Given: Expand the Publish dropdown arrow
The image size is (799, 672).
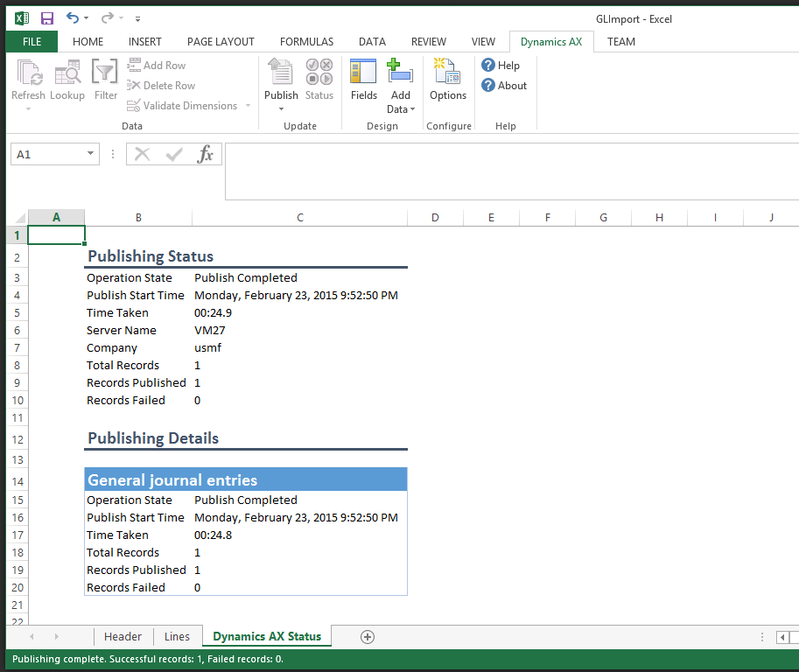Looking at the screenshot, I should click(x=281, y=109).
